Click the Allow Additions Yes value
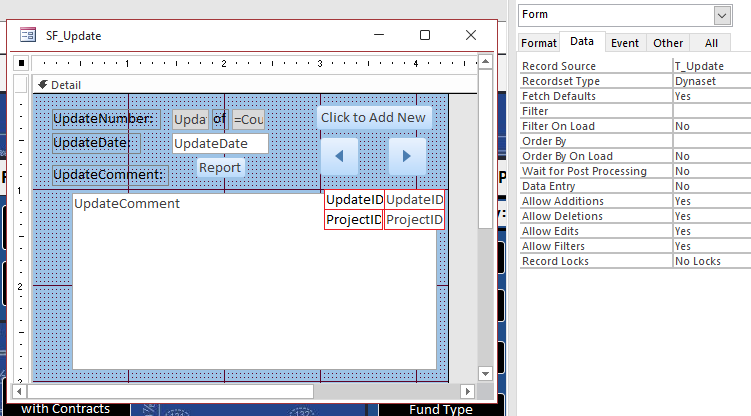This screenshot has width=751, height=416. pos(712,201)
